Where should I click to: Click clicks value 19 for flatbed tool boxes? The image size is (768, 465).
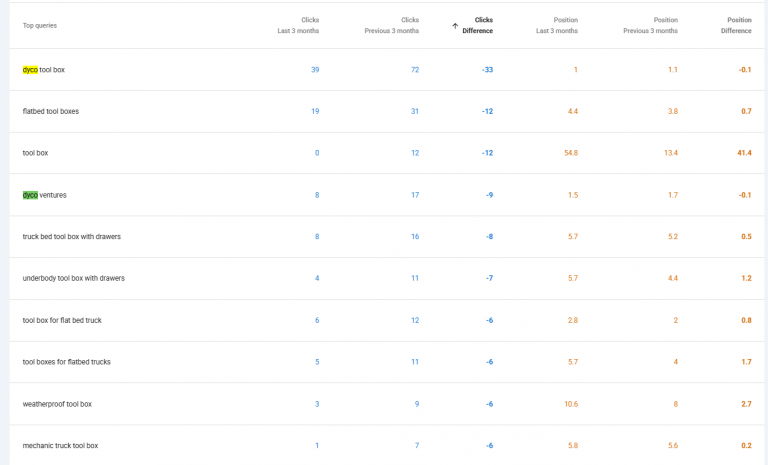[315, 111]
